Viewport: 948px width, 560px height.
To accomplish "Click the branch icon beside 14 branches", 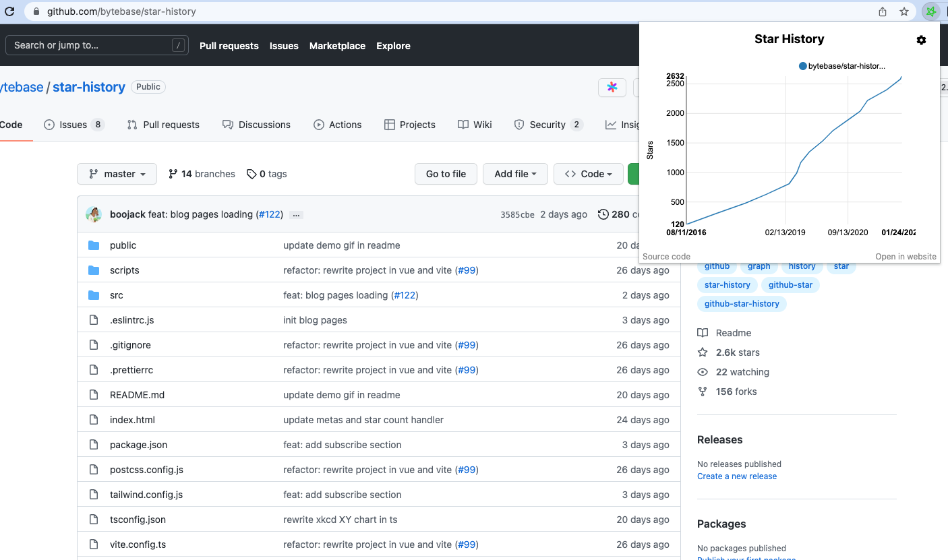I will click(x=173, y=174).
